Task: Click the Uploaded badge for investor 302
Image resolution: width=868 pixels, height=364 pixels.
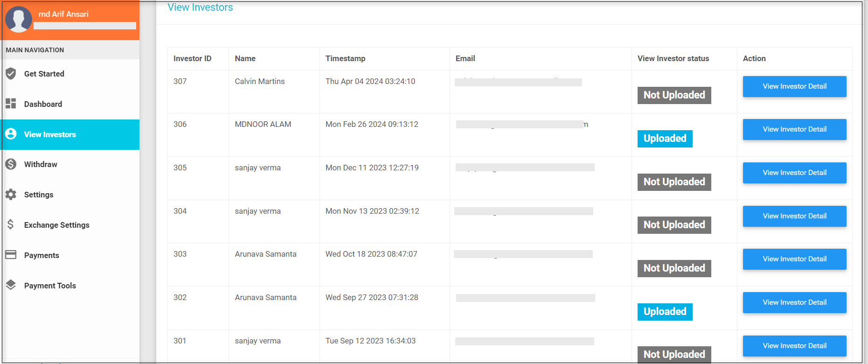Action: tap(665, 312)
